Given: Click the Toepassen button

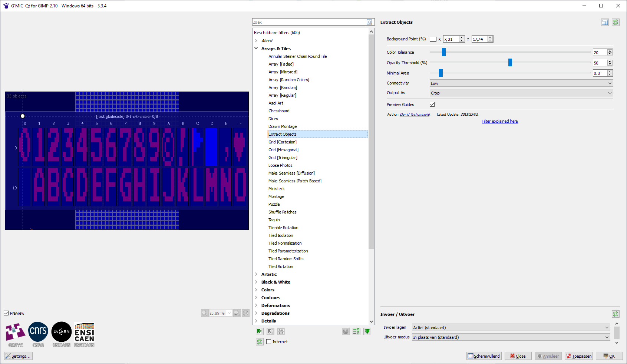Looking at the screenshot, I should (579, 356).
